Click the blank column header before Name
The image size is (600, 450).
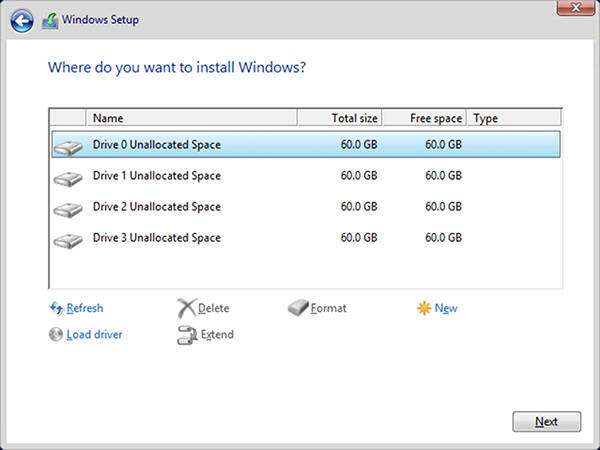point(68,117)
